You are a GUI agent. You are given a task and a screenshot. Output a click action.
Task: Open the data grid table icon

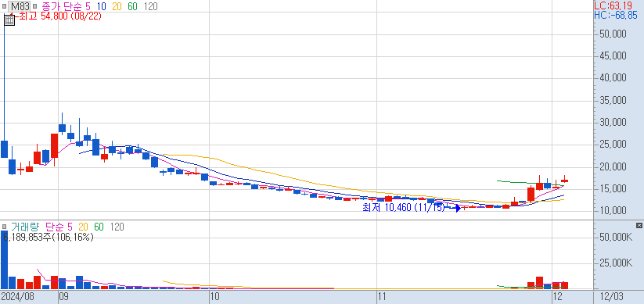9,20
